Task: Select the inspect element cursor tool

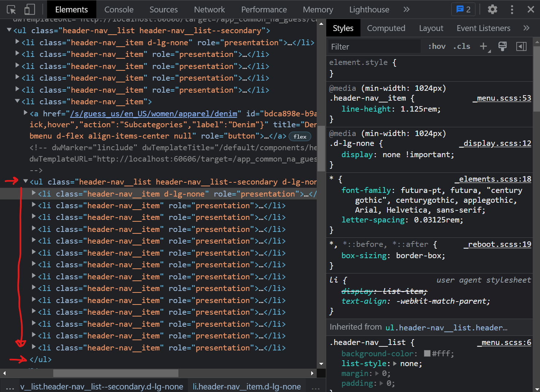Action: 11,9
